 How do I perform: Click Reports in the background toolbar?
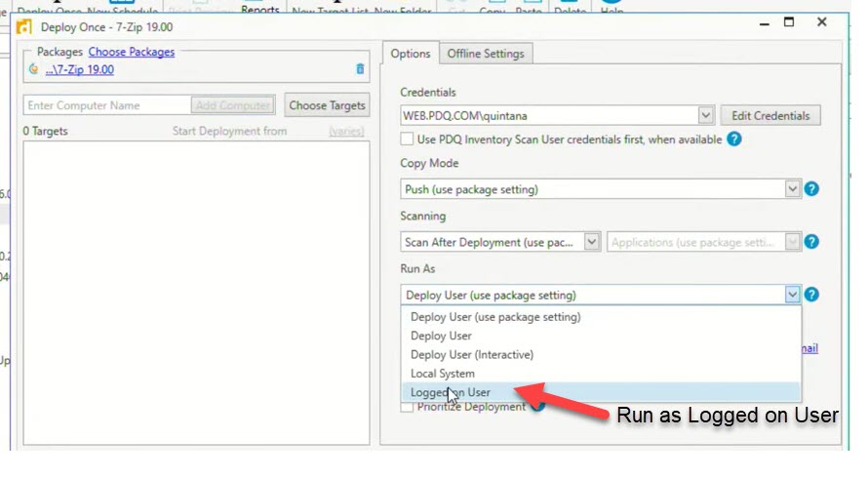[259, 9]
